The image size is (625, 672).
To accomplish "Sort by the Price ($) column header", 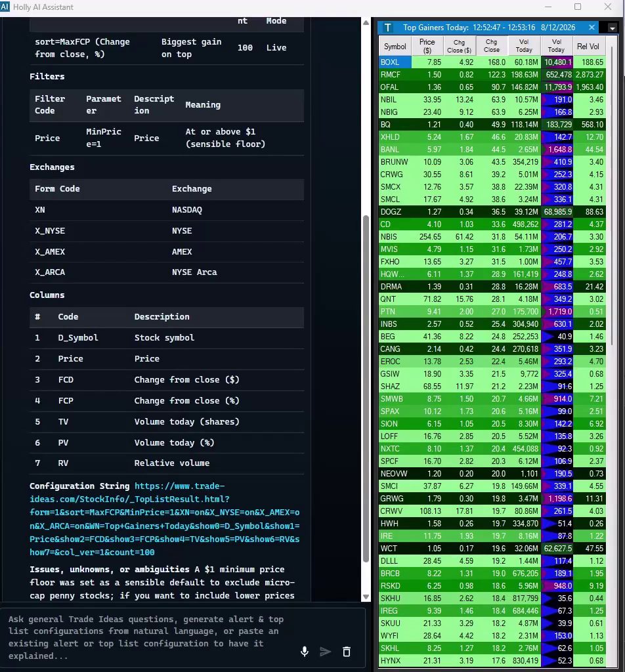I will [x=427, y=46].
